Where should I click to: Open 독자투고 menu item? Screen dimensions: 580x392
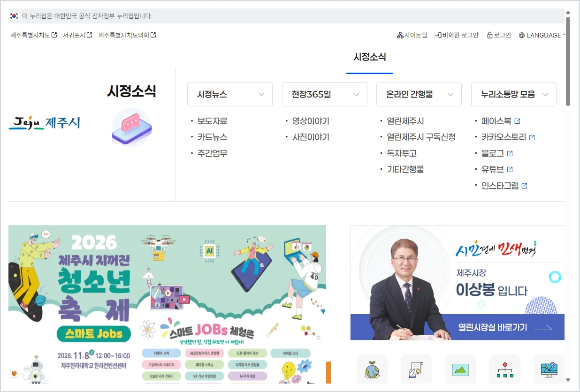[x=402, y=153]
